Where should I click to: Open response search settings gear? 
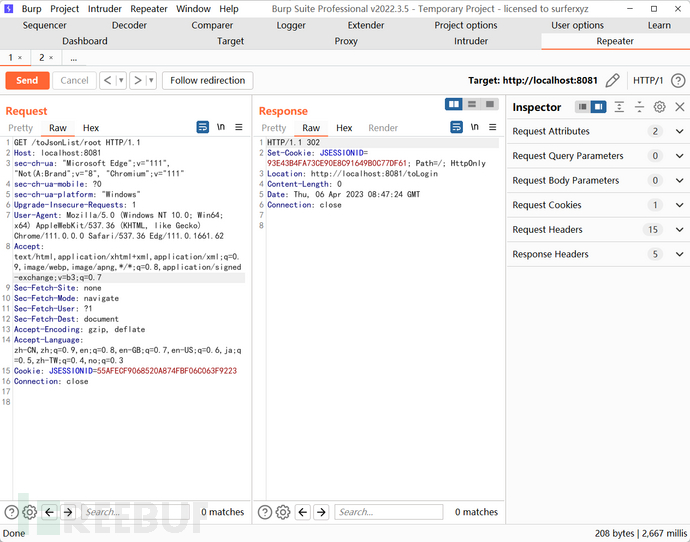(283, 512)
